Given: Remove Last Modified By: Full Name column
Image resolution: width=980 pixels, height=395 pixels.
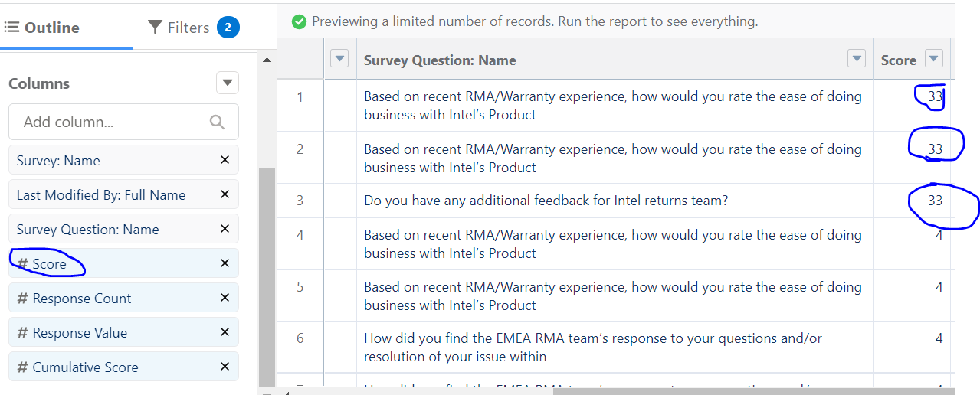Looking at the screenshot, I should pyautogui.click(x=225, y=194).
